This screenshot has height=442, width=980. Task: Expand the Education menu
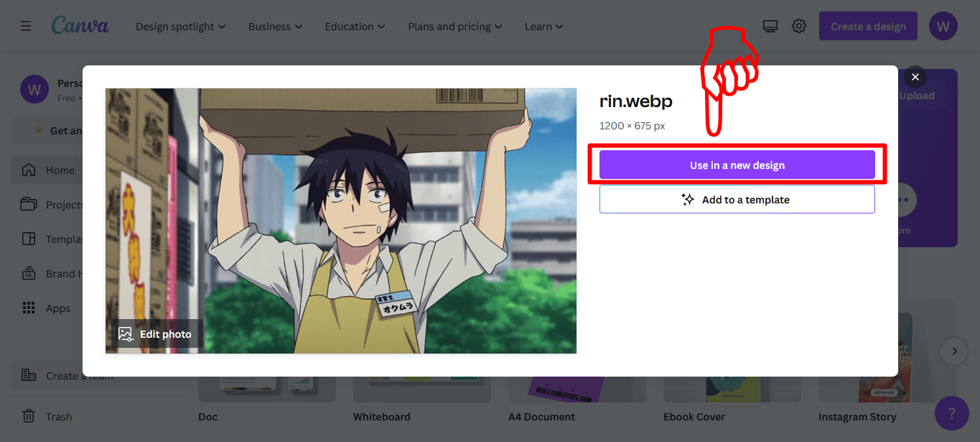pos(355,27)
